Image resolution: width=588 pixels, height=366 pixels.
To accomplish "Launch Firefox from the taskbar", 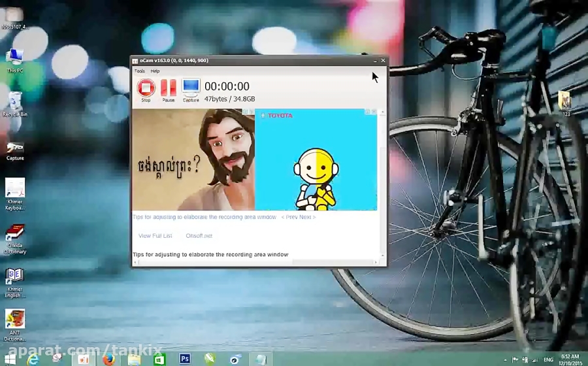I will point(108,359).
